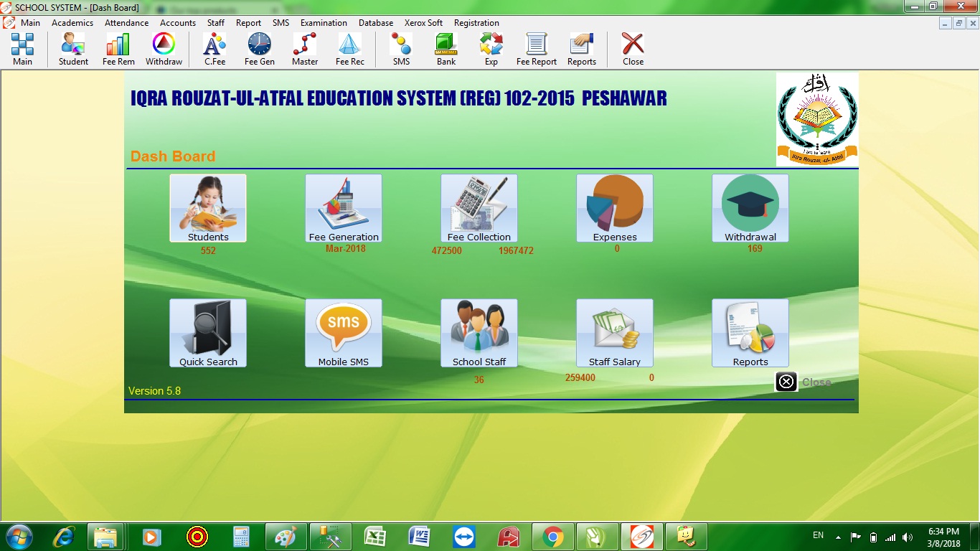The height and width of the screenshot is (551, 980).
Task: Open Excel from the taskbar
Action: [x=375, y=537]
